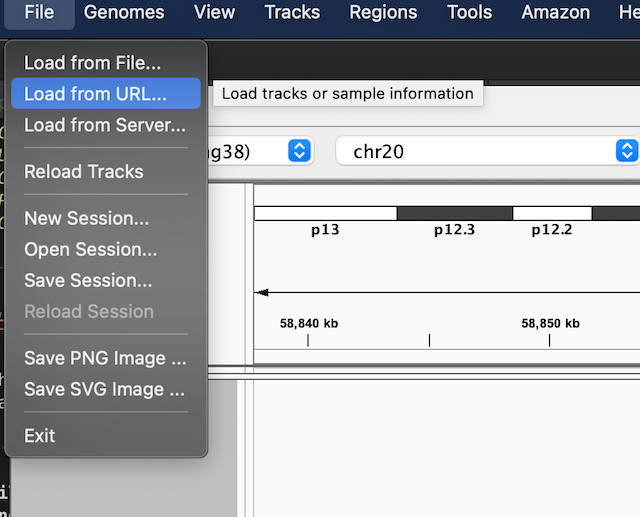
Task: Open the hg38 genome dropdown arrow
Action: (x=298, y=151)
